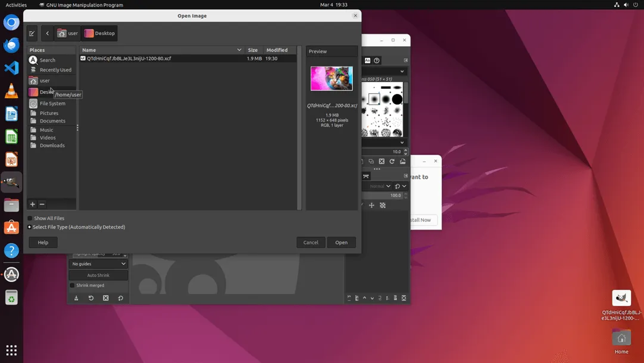The width and height of the screenshot is (644, 363).
Task: Click the cat image preview thumbnail
Action: pyautogui.click(x=332, y=78)
